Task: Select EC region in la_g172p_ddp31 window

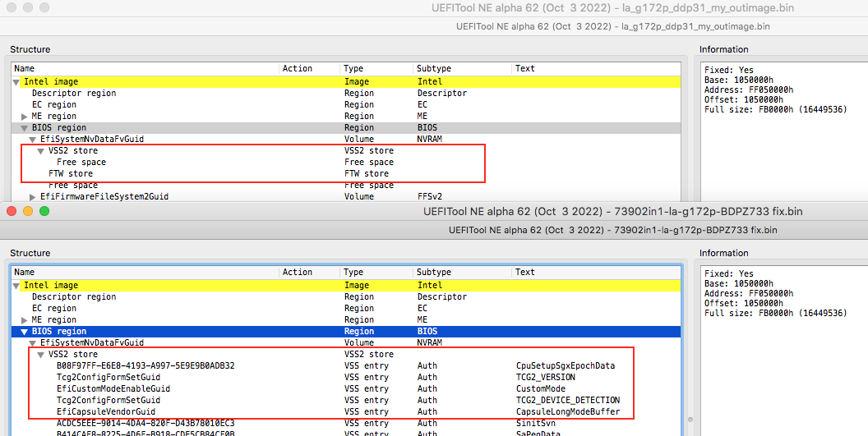Action: 347,105
